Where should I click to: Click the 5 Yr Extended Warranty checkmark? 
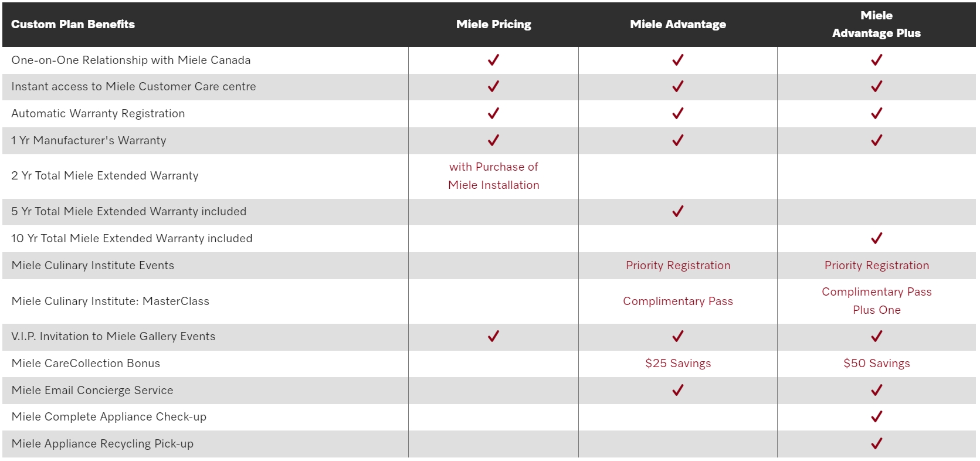(678, 211)
